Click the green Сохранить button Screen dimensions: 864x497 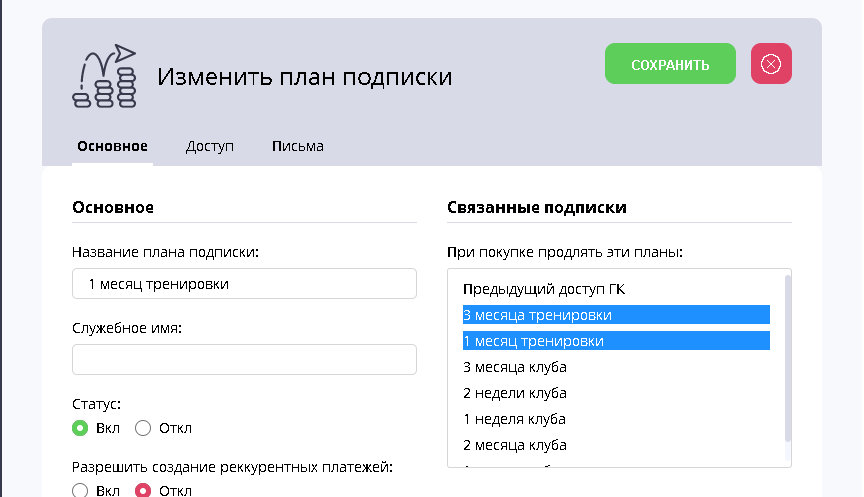670,64
